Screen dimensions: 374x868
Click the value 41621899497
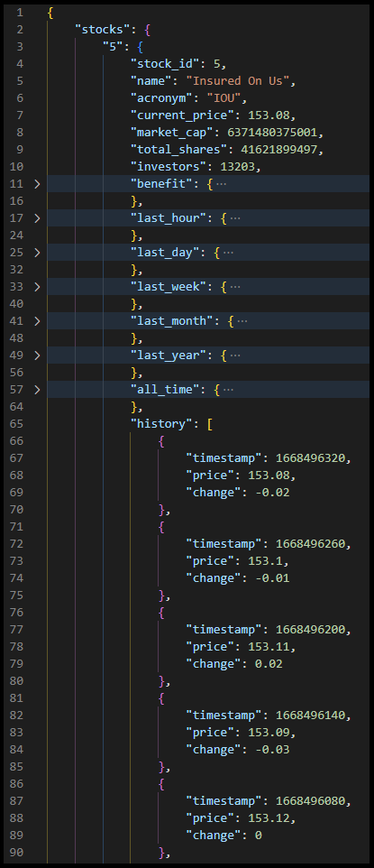coord(278,150)
